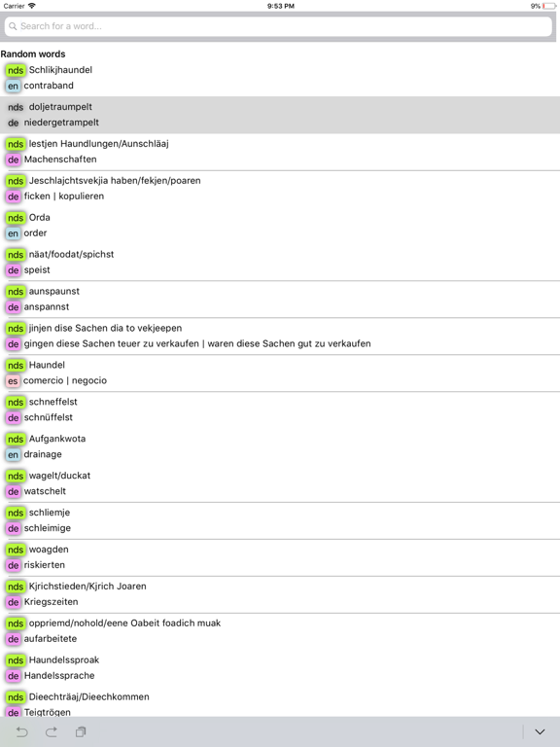Tap the clipboard paste icon
The image size is (560, 747).
pyautogui.click(x=81, y=731)
